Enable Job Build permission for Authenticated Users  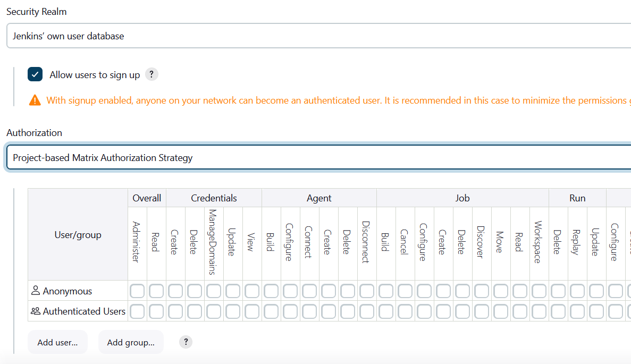point(386,311)
